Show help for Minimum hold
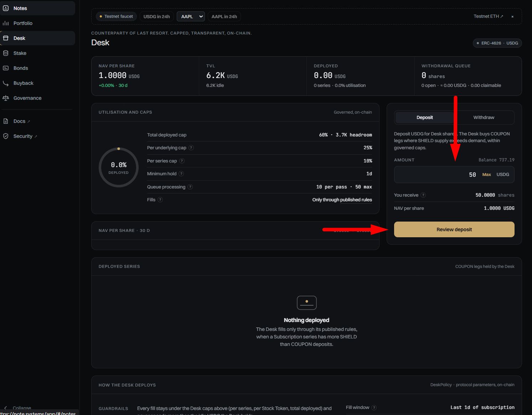The height and width of the screenshot is (415, 532). tap(181, 174)
